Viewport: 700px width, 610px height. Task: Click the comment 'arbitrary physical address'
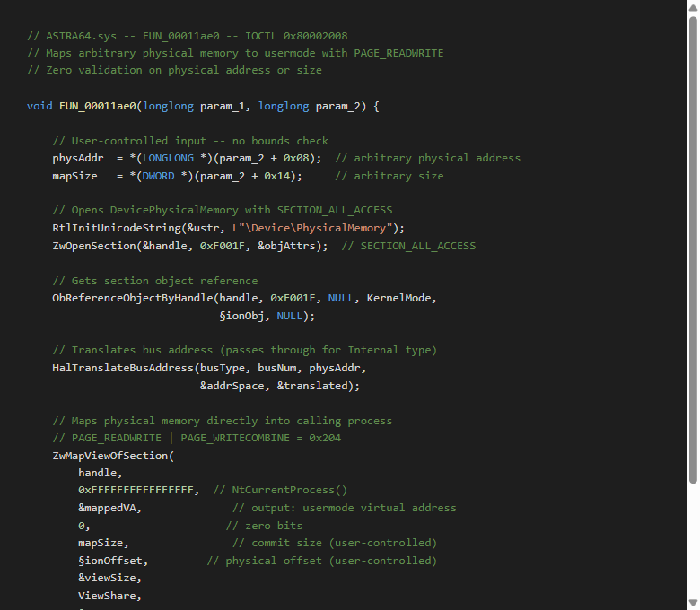pyautogui.click(x=428, y=159)
